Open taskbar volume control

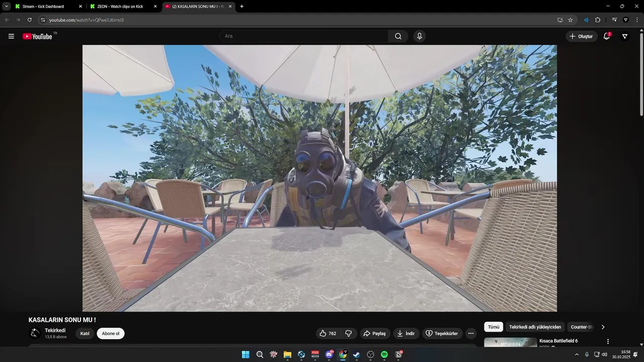604,354
